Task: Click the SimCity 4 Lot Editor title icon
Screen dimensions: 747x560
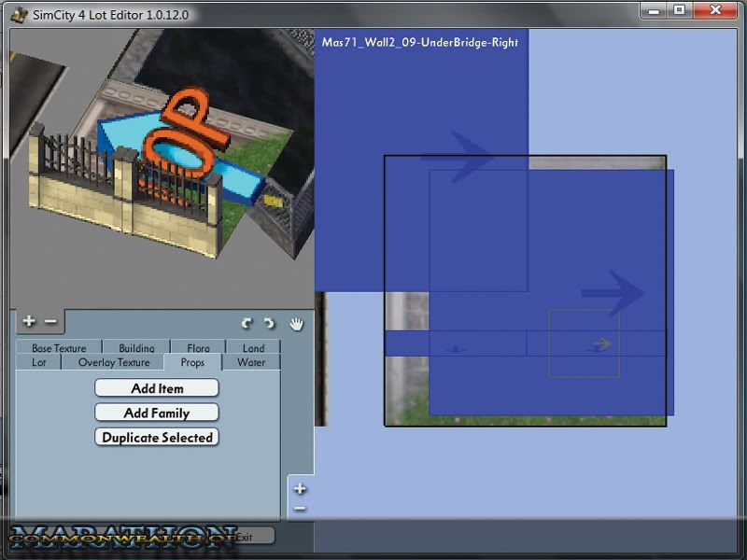Action: 19,14
